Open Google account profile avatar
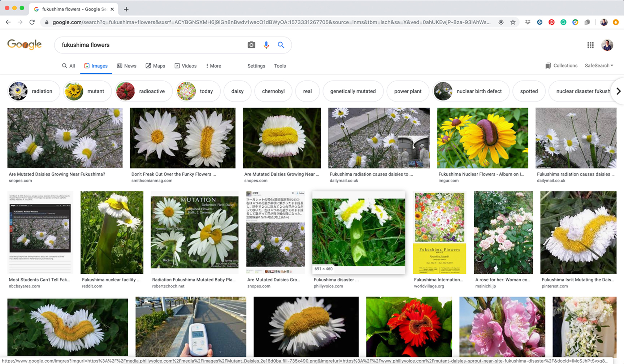The height and width of the screenshot is (364, 624). tap(607, 45)
